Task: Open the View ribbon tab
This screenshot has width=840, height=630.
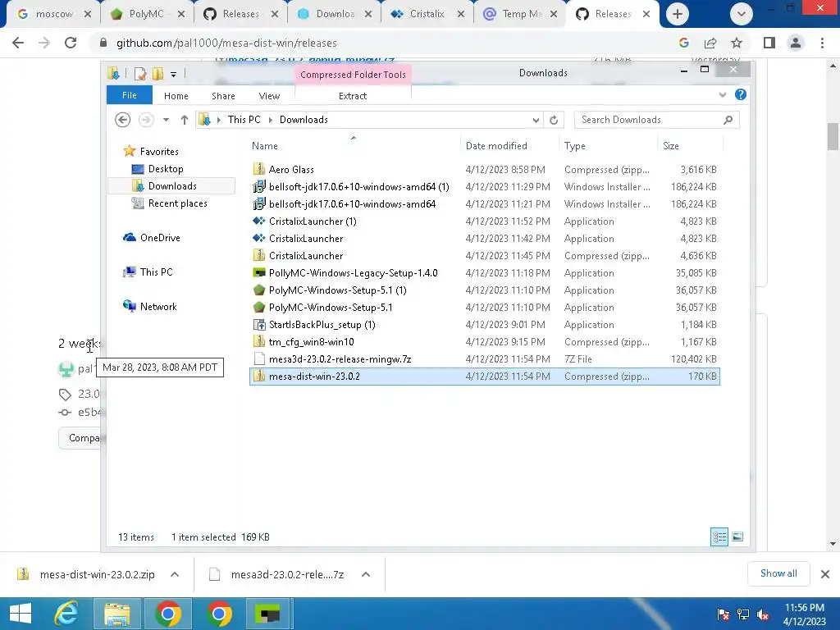Action: pos(269,96)
